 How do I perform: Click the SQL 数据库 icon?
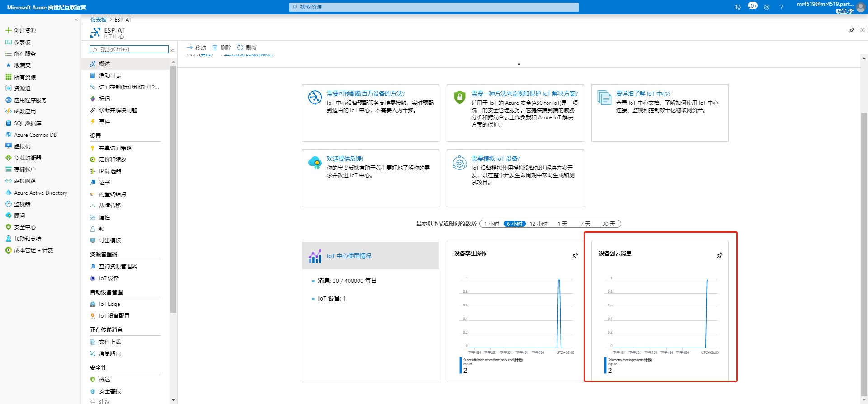tap(8, 123)
